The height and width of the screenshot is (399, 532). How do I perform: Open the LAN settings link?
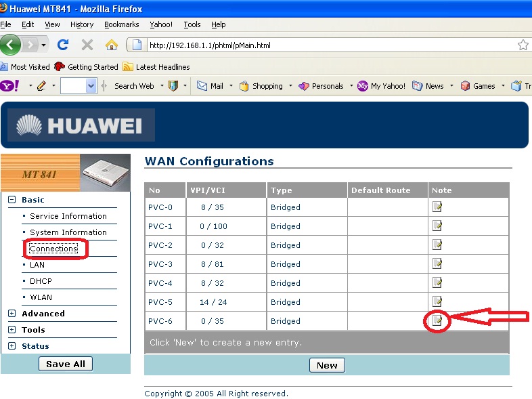(x=37, y=265)
